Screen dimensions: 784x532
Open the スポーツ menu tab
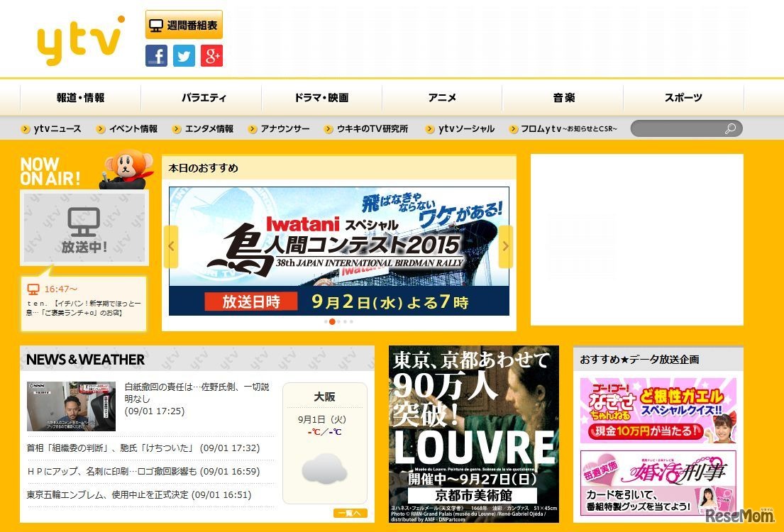683,97
